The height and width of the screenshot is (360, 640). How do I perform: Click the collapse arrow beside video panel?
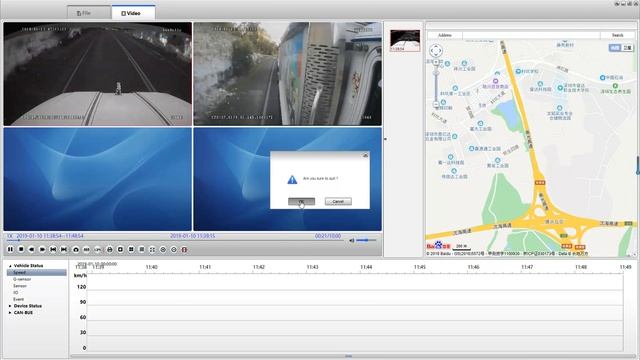coord(385,139)
